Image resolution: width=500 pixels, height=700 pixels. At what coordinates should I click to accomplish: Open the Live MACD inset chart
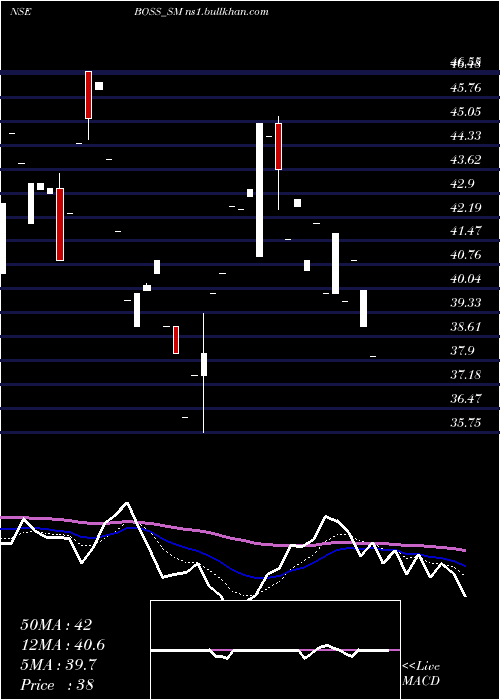[x=275, y=650]
